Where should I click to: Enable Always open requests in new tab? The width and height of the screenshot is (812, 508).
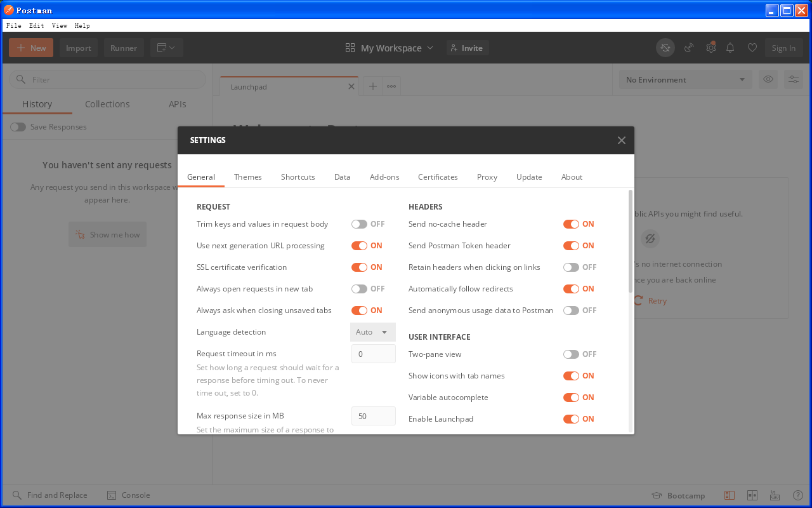[359, 289]
